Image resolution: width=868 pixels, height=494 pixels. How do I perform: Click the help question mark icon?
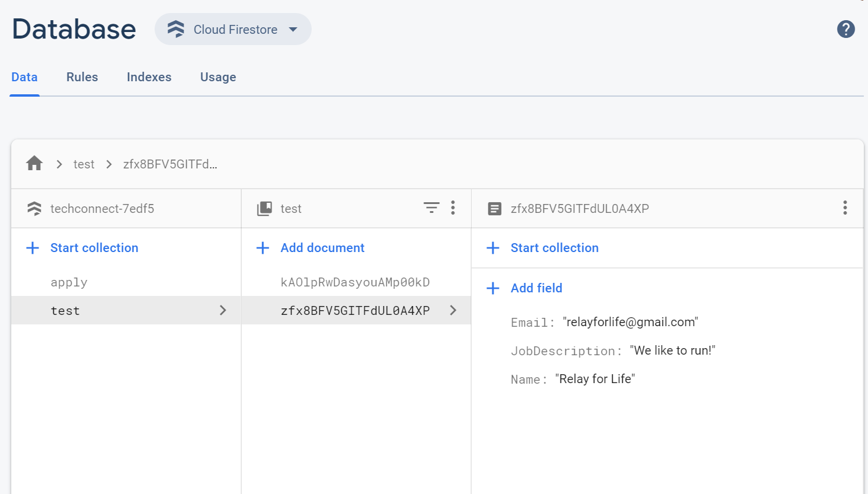point(845,29)
